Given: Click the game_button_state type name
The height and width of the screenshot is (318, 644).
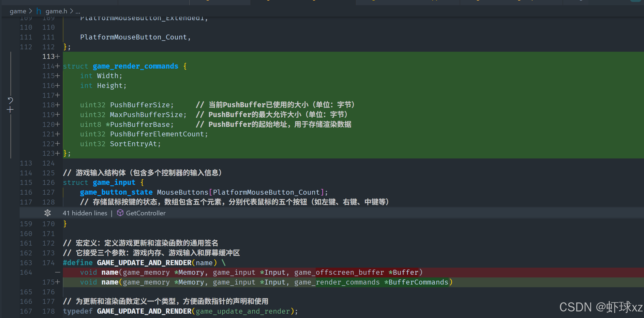Looking at the screenshot, I should tap(116, 192).
